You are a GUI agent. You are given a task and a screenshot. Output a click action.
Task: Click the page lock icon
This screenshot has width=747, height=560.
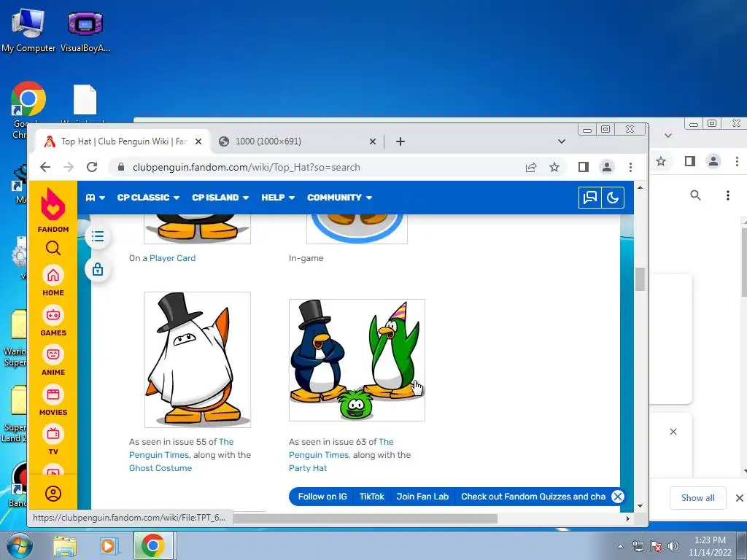(x=98, y=270)
